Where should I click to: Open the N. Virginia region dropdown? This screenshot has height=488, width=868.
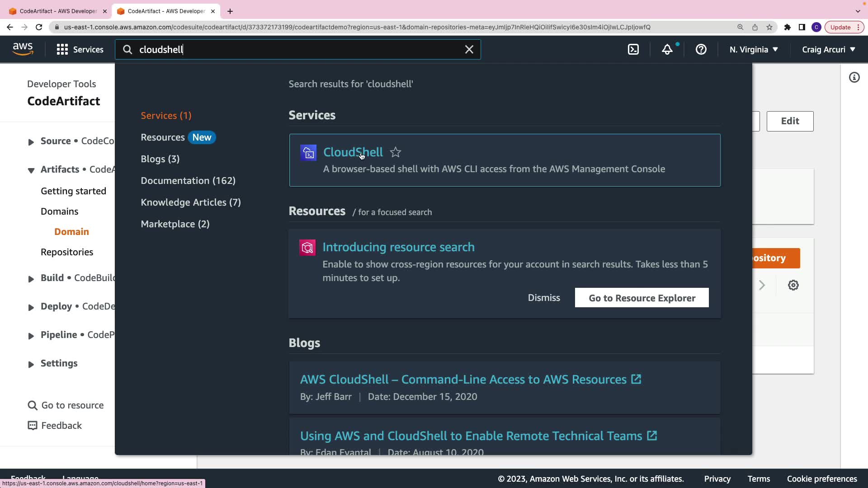(x=754, y=50)
